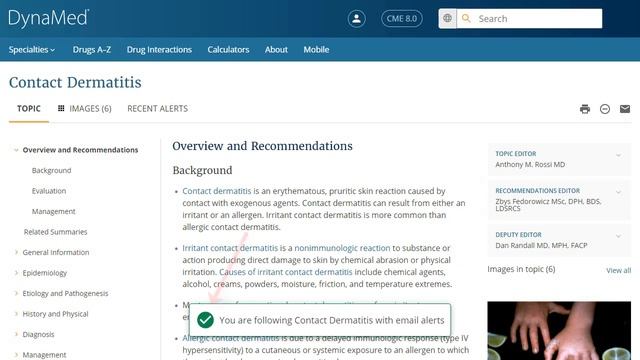This screenshot has height=360, width=640.
Task: Expand Etiology and Pathogenesis chevron
Action: point(16,293)
